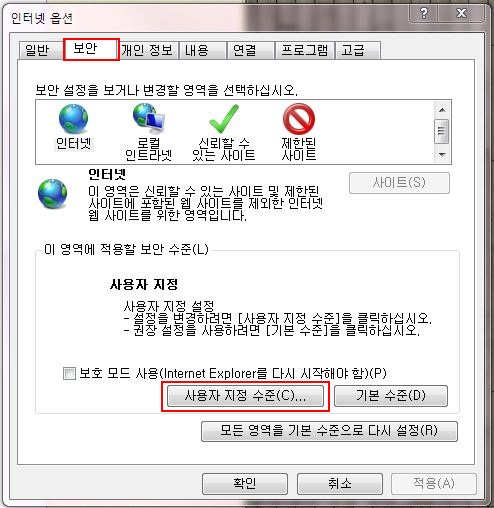Click 모든 영역을 기본 수준으로 다시 설정(R)
The width and height of the screenshot is (494, 508).
click(x=329, y=431)
